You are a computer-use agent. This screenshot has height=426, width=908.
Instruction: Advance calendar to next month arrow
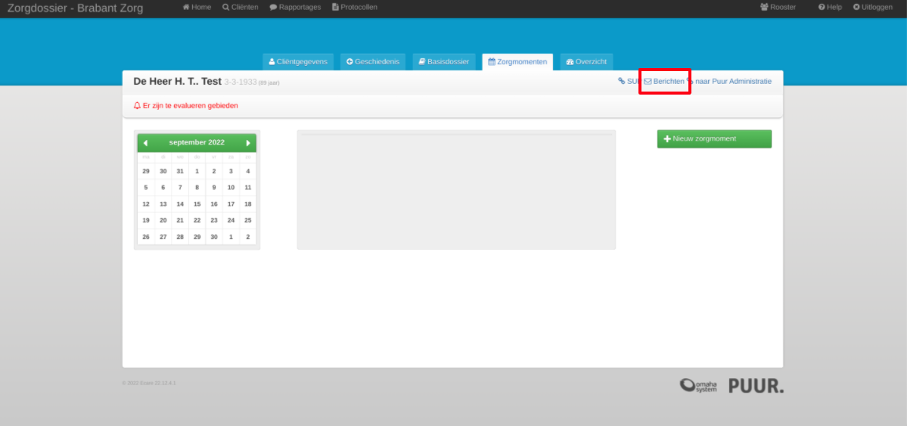(248, 143)
